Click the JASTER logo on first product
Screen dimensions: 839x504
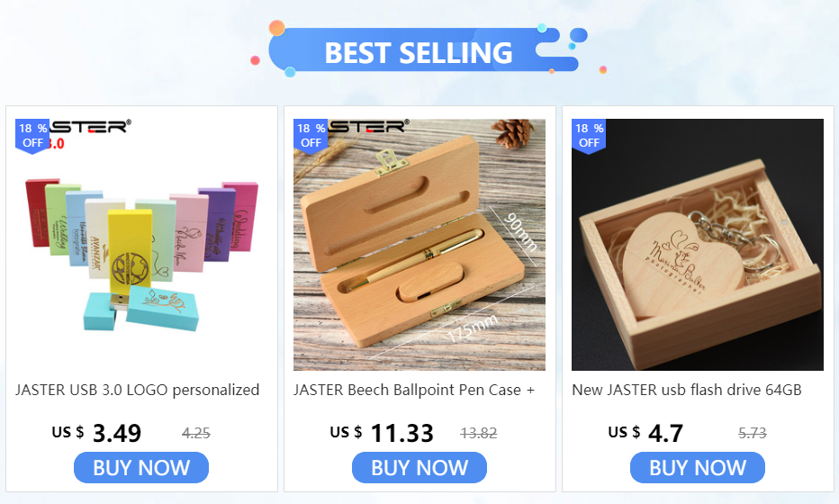pos(91,127)
